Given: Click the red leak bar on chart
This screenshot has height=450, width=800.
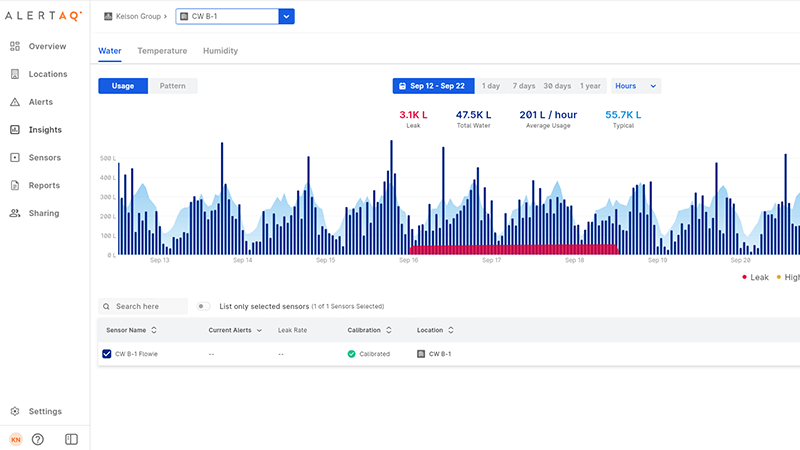Looking at the screenshot, I should 514,249.
